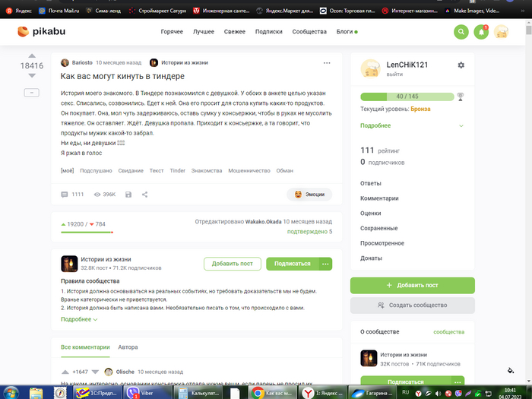
Task: Click Добавить пост outlined button in community card
Action: pyautogui.click(x=233, y=264)
